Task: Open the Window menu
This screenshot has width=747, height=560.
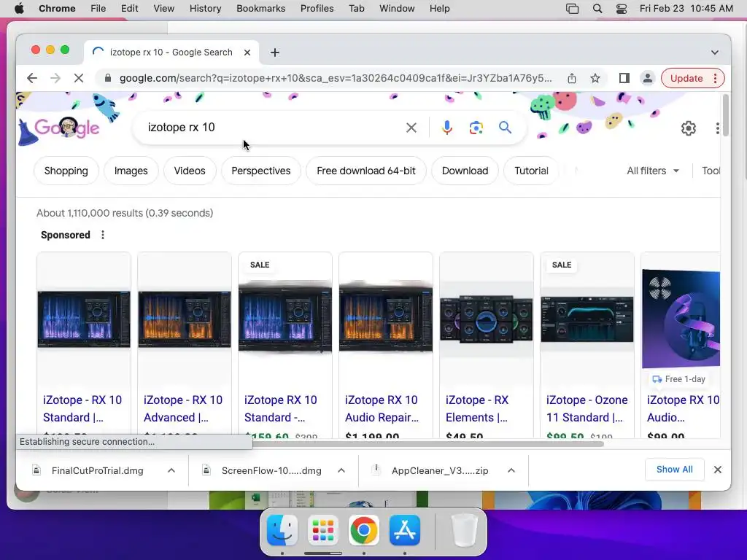Action: pyautogui.click(x=397, y=9)
